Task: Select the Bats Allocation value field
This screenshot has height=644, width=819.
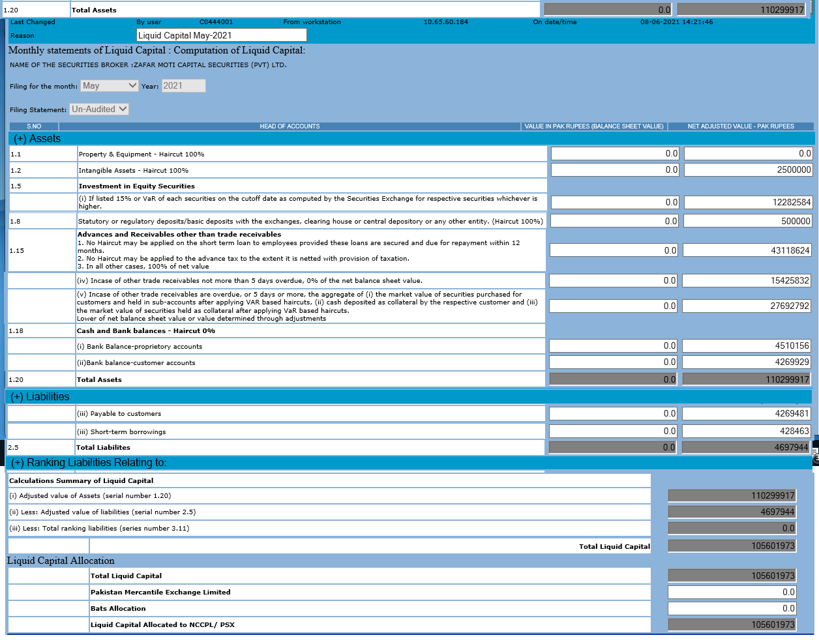Action: [x=732, y=609]
